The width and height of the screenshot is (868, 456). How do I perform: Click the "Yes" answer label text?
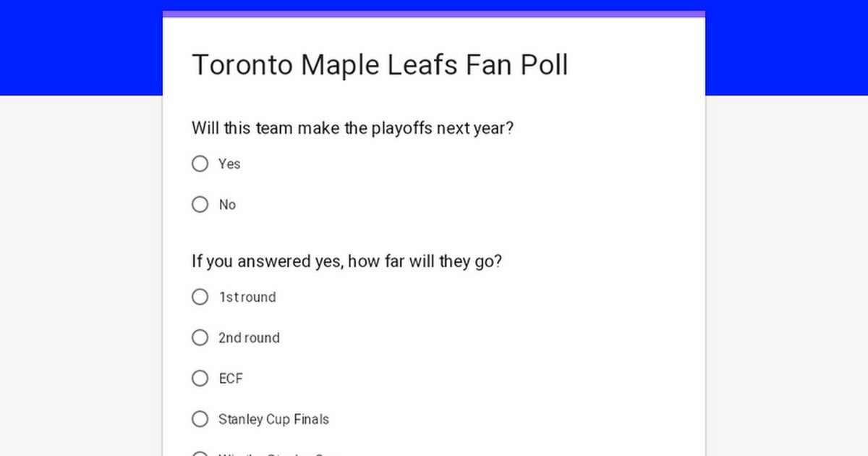(229, 164)
